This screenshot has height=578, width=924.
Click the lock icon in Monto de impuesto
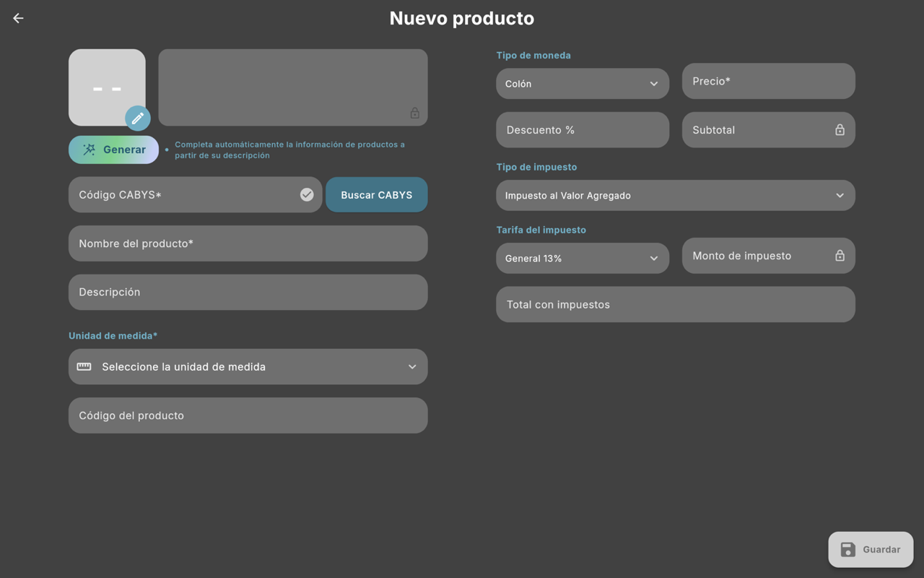point(840,256)
